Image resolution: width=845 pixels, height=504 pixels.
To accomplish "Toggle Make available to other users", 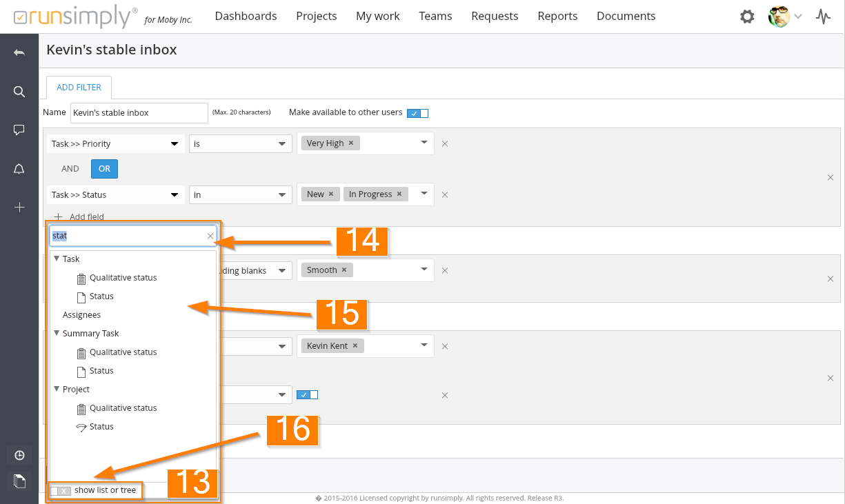I will pyautogui.click(x=417, y=113).
